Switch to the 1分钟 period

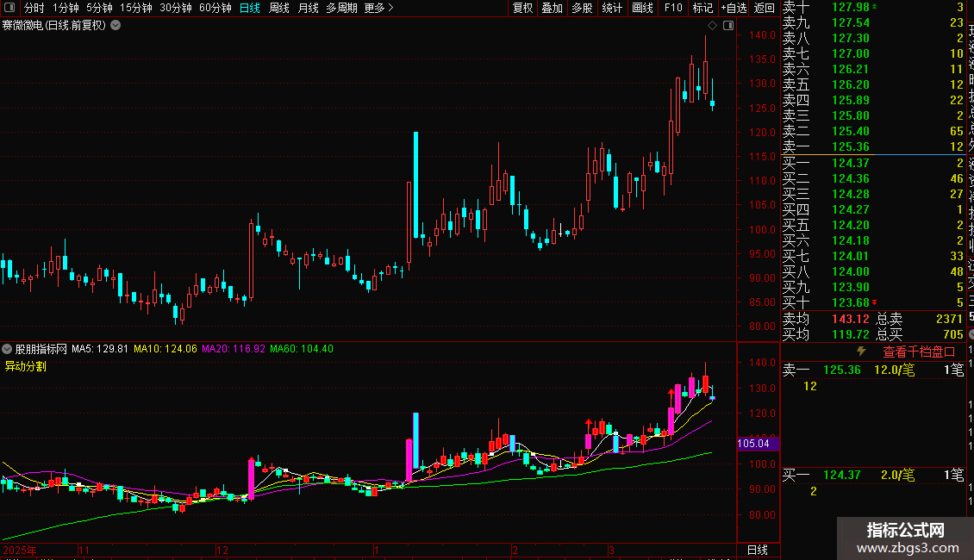click(x=66, y=8)
